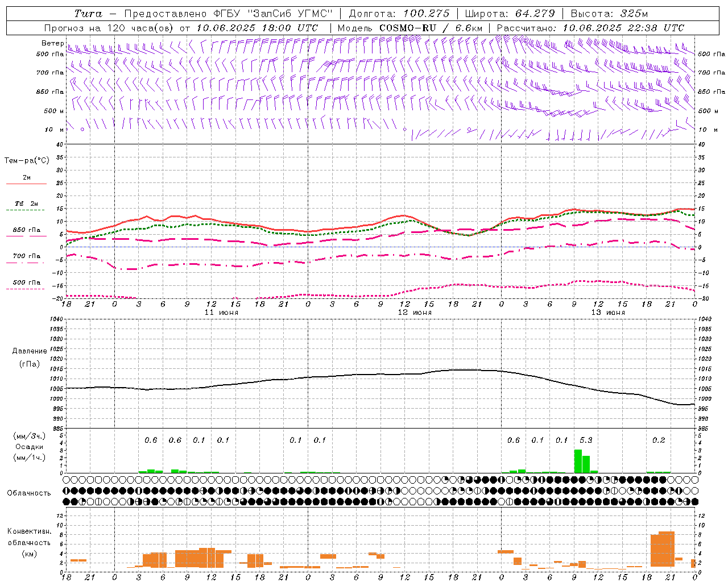Click the "Давление" pressure panel label

[x=29, y=351]
